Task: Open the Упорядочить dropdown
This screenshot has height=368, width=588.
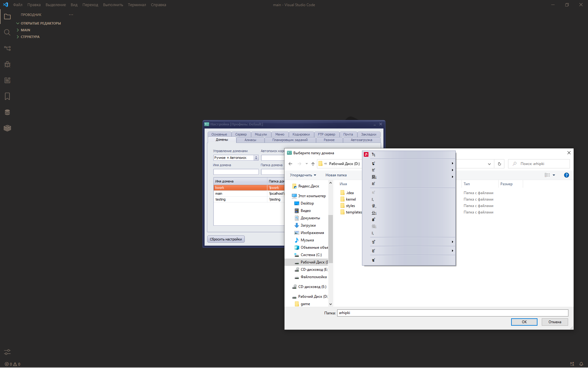Action: (303, 175)
